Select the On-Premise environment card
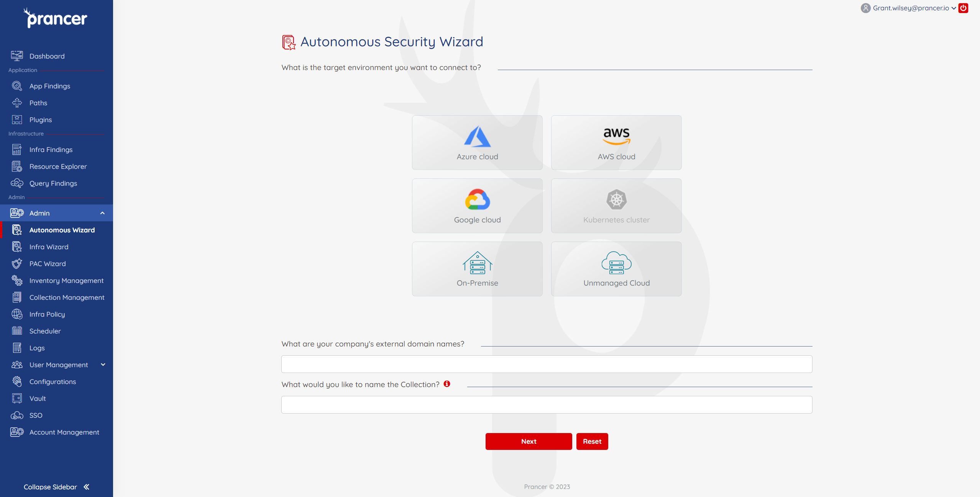980x497 pixels. click(477, 269)
